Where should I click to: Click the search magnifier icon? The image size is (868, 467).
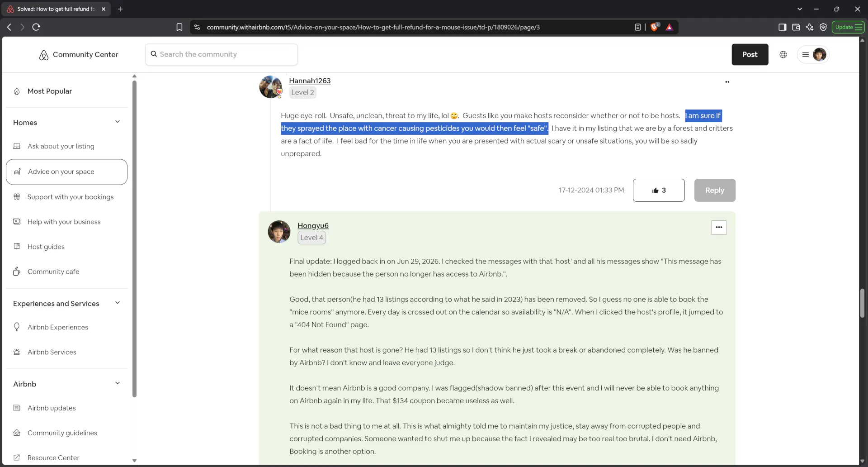(154, 54)
